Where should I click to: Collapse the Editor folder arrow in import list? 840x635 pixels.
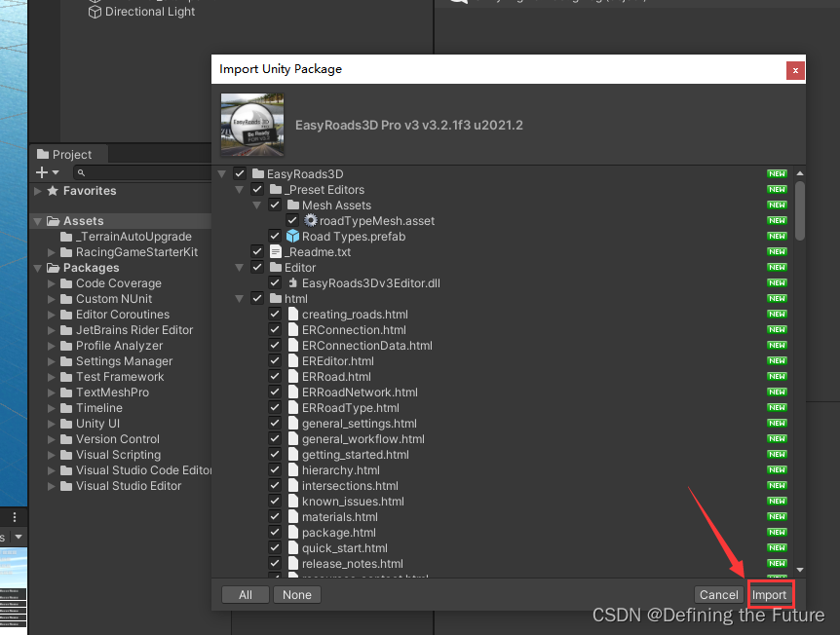[240, 267]
